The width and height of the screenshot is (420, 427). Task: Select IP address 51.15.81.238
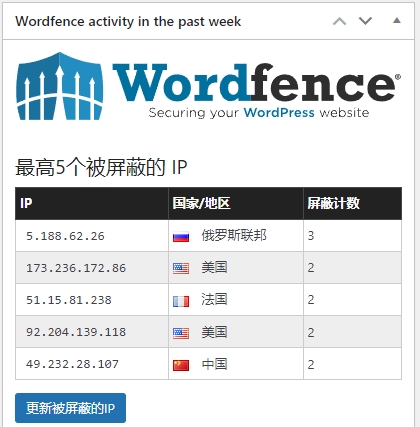pos(69,300)
